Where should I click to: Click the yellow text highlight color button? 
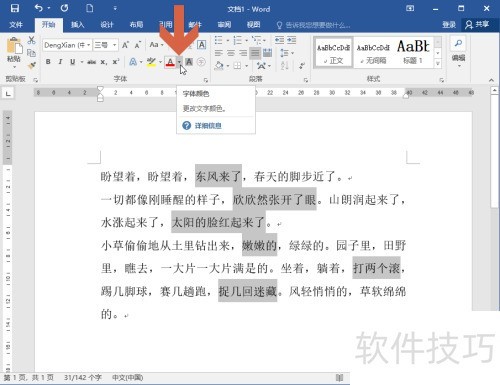pyautogui.click(x=151, y=62)
